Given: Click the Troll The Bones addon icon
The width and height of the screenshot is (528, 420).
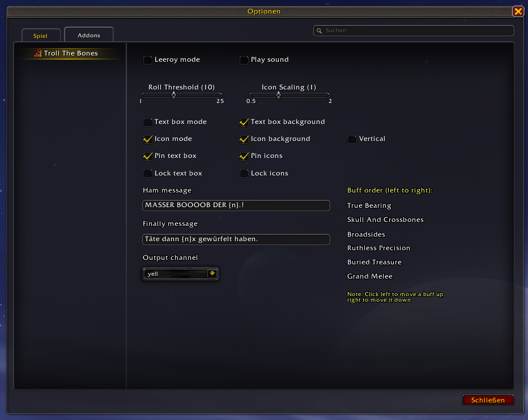Looking at the screenshot, I should (38, 53).
